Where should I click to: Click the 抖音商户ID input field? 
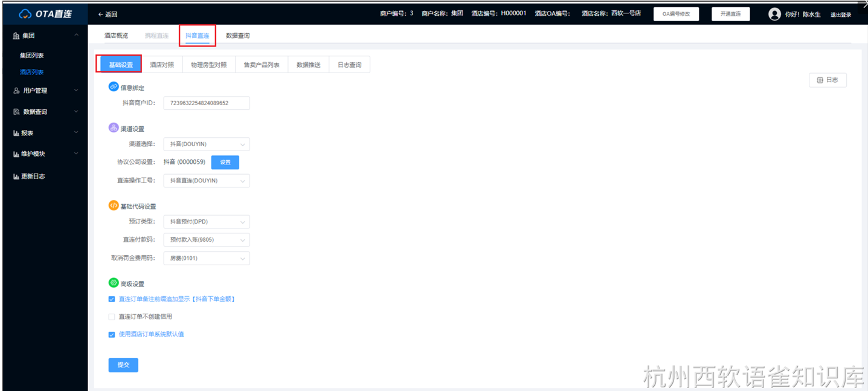point(207,103)
